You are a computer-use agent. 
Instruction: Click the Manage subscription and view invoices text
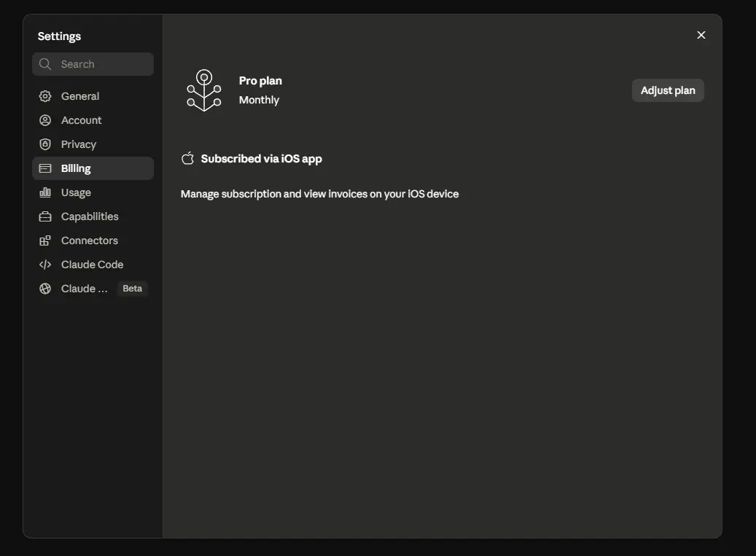[319, 194]
